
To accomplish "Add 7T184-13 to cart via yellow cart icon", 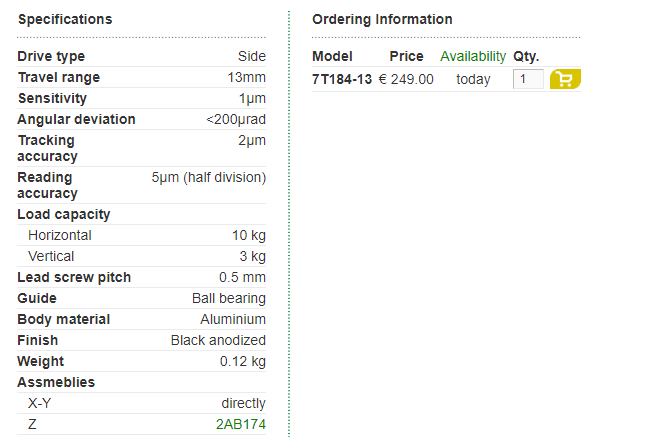I will click(x=565, y=79).
